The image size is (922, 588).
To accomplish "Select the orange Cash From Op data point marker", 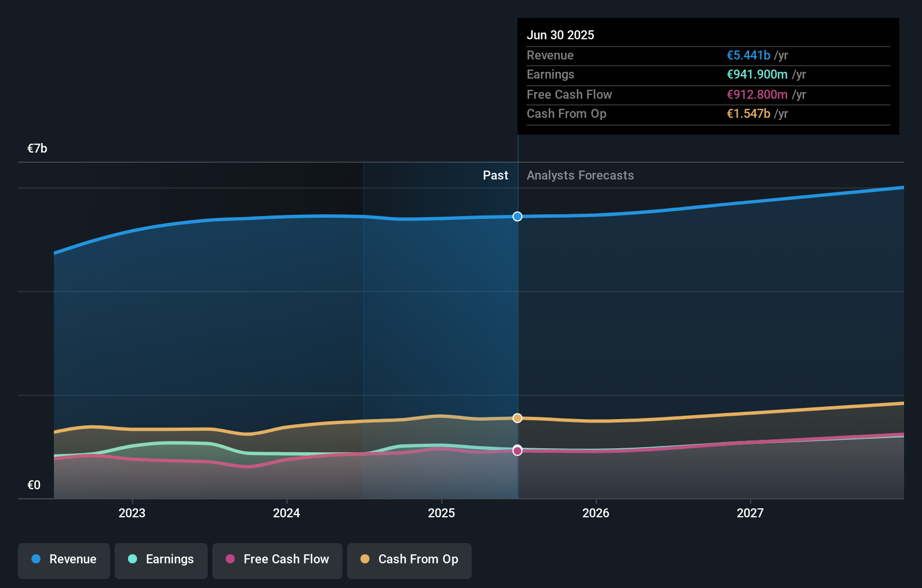I will click(x=517, y=417).
